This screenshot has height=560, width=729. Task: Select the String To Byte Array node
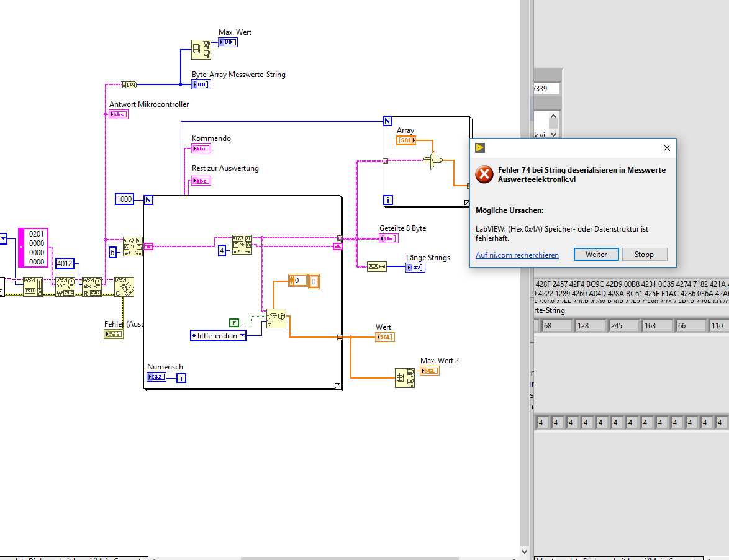click(x=129, y=84)
